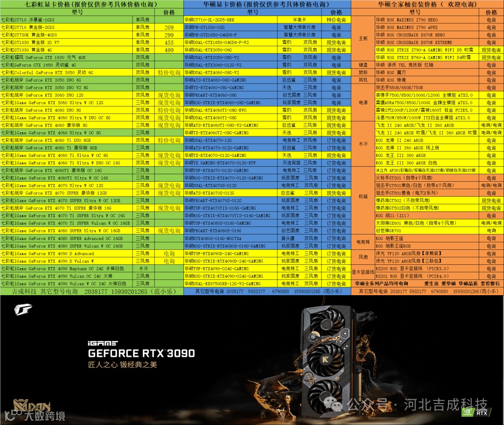Select 华硕ROG-STRIX-RTX4090-O24G-GAMING cell
This screenshot has height=425, width=504.
coord(231,276)
